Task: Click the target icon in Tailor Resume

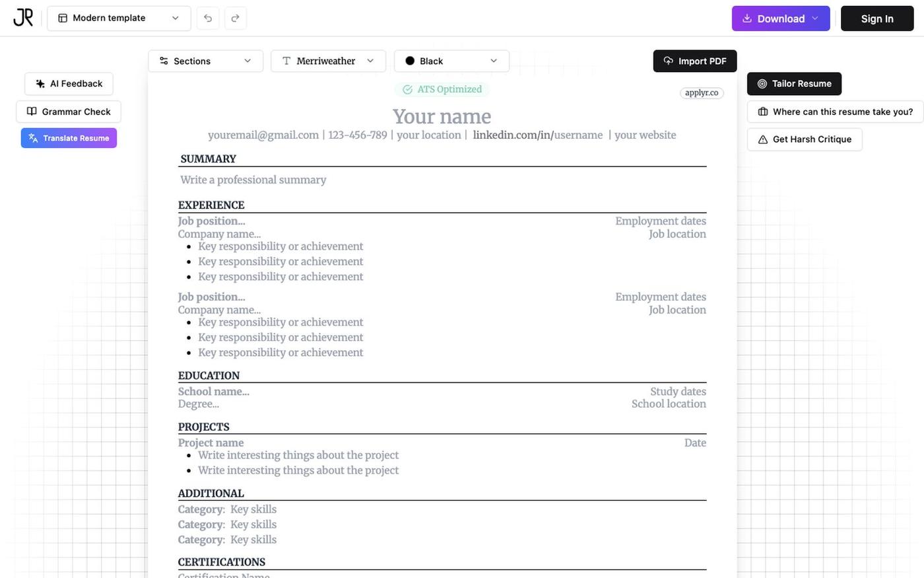Action: point(762,84)
